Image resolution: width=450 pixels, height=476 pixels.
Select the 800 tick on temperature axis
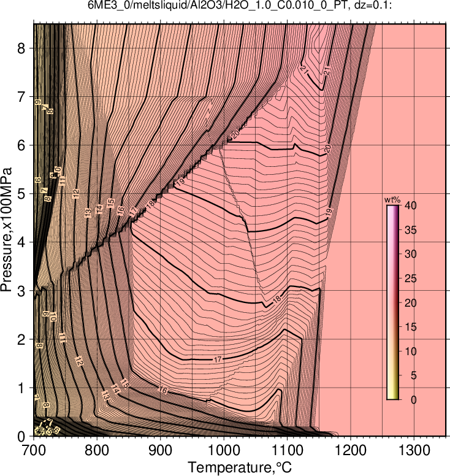pyautogui.click(x=97, y=450)
